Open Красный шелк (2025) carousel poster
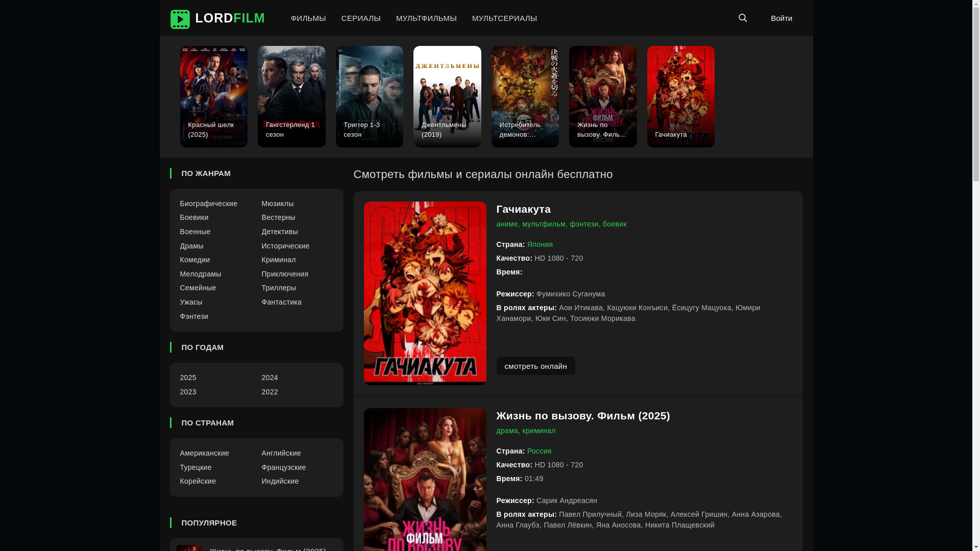Viewport: 980px width, 551px height. pyautogui.click(x=213, y=96)
